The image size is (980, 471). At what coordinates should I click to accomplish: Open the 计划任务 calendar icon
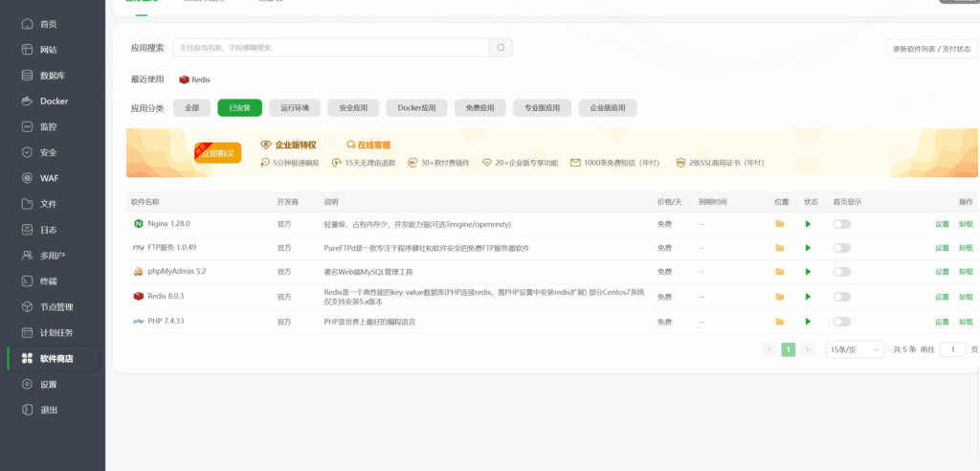tap(27, 333)
